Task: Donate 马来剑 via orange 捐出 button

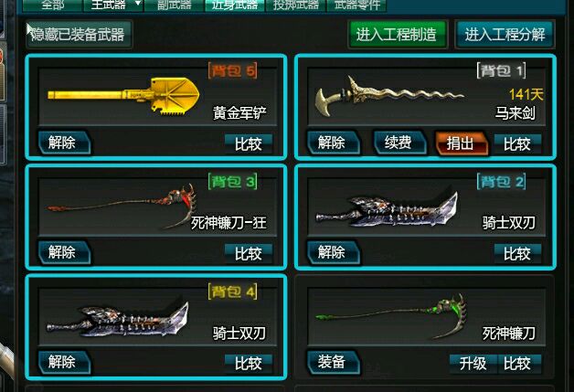Action: [462, 143]
